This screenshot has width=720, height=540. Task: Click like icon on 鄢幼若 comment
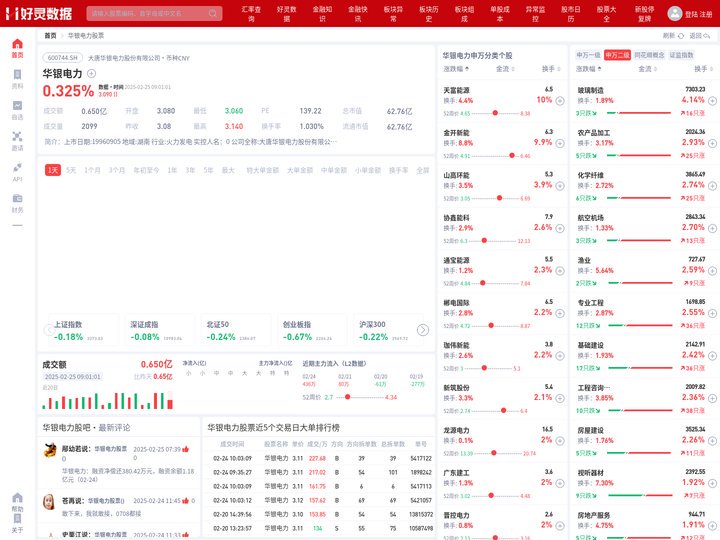186,449
